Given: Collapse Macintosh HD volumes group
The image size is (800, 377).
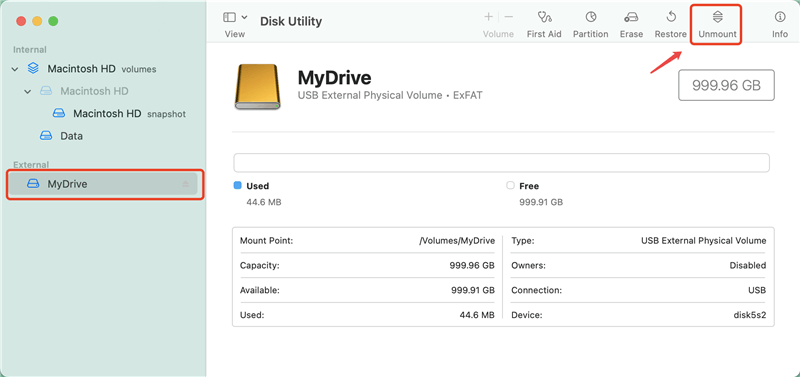Looking at the screenshot, I should (15, 69).
